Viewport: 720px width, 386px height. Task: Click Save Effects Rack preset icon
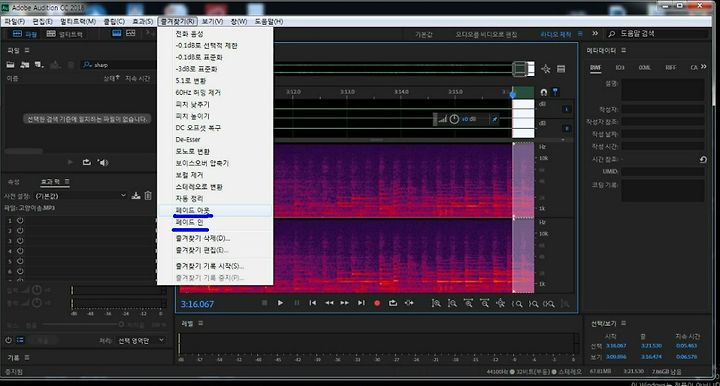point(136,196)
